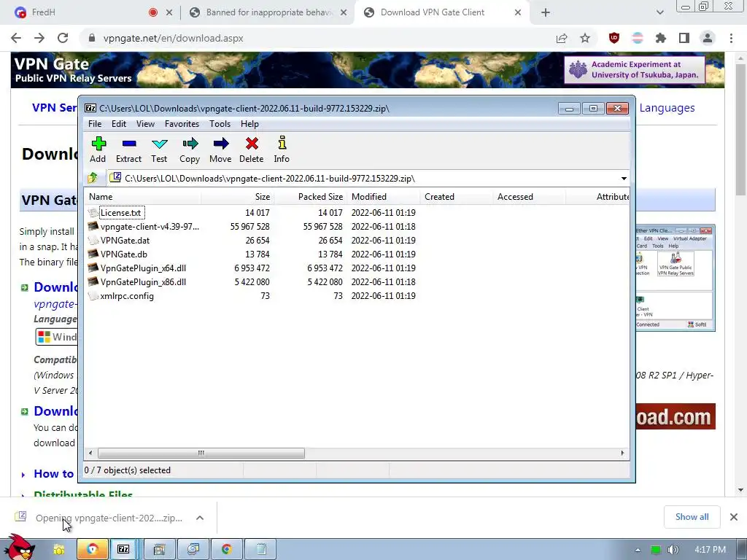Open the Chrome extensions puzzle icon
This screenshot has width=747, height=560.
[661, 38]
